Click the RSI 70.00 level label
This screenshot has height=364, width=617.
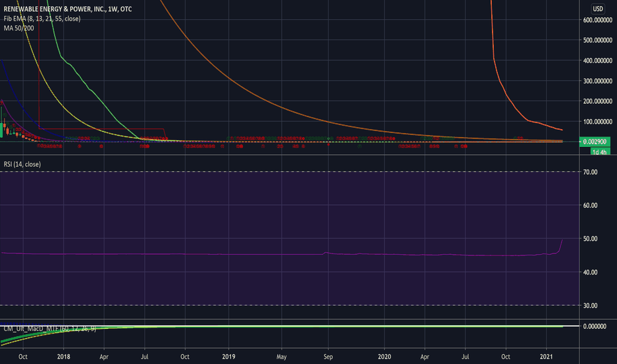(x=591, y=172)
